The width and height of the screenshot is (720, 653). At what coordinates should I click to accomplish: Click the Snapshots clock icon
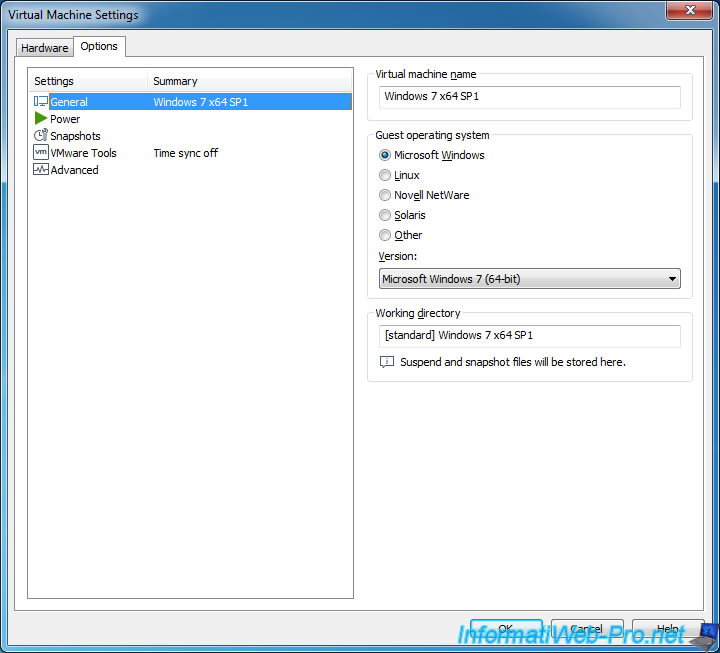[x=41, y=136]
